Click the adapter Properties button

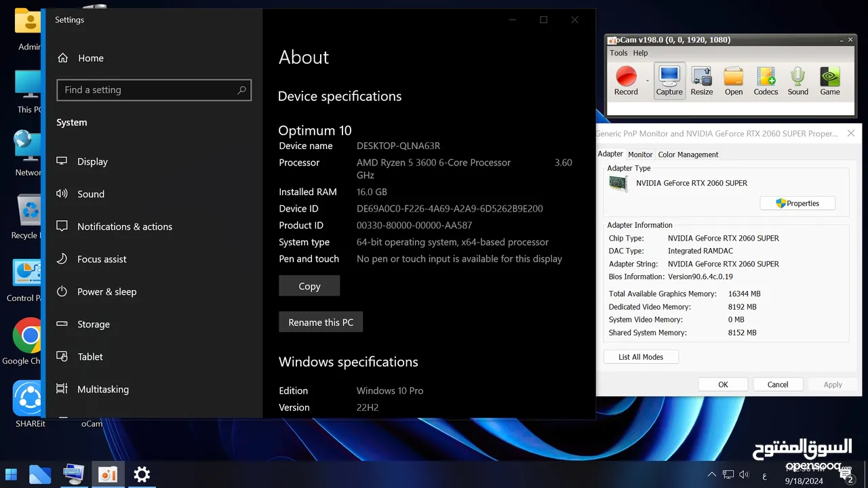(x=797, y=203)
